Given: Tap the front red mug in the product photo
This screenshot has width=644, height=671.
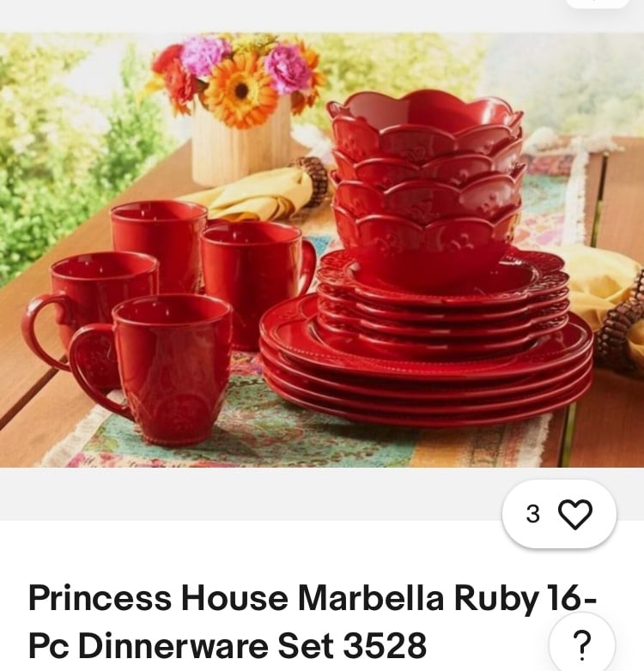Looking at the screenshot, I should (x=159, y=370).
